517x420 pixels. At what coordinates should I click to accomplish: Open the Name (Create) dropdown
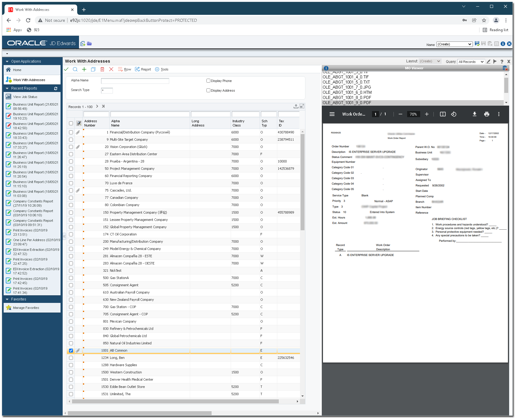(454, 44)
